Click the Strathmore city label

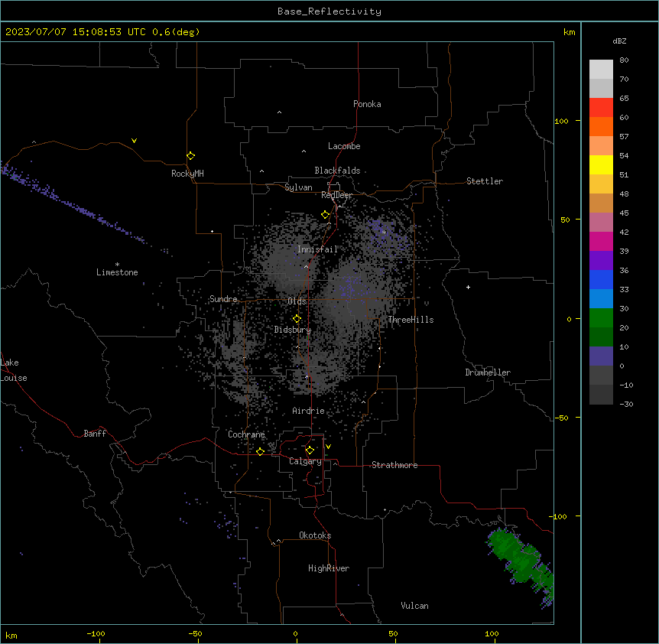pos(394,465)
